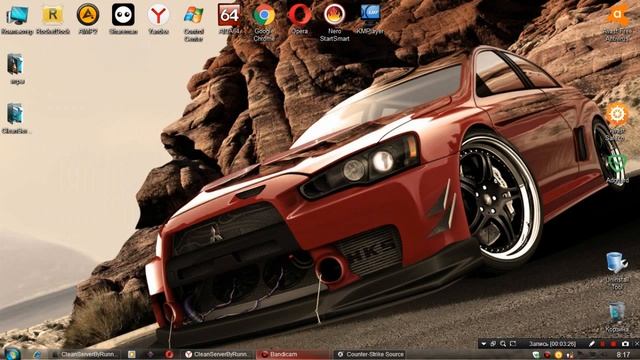Click the magnifier icon in recording bar
This screenshot has width=640, height=360.
coord(503,344)
